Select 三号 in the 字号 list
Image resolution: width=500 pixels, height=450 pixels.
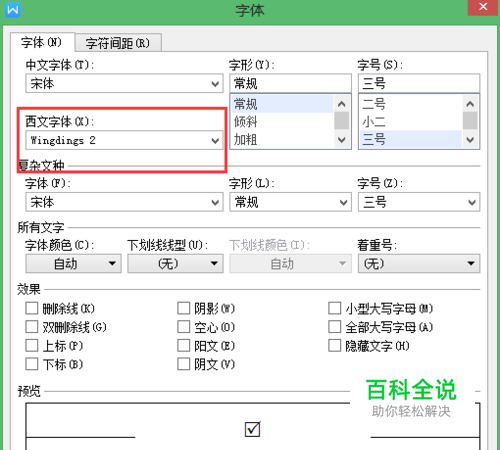411,139
